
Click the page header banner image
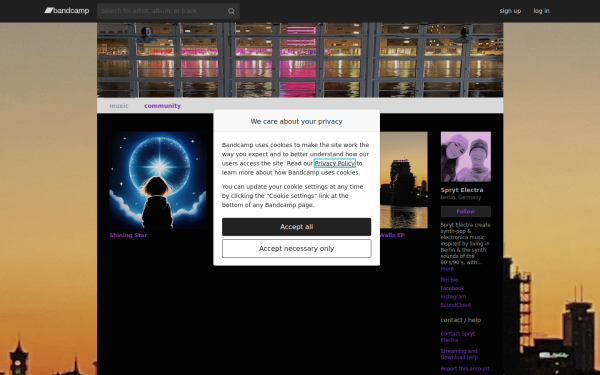tap(300, 60)
